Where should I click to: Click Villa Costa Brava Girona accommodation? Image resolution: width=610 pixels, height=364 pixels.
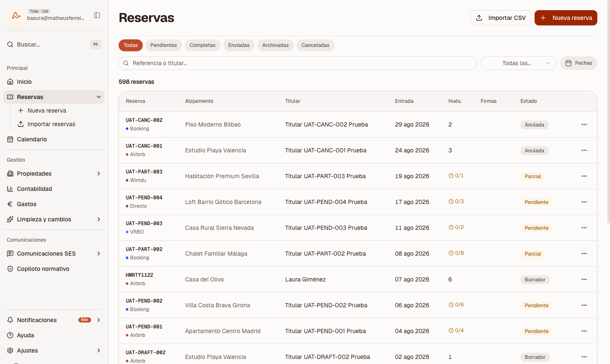[x=218, y=305]
